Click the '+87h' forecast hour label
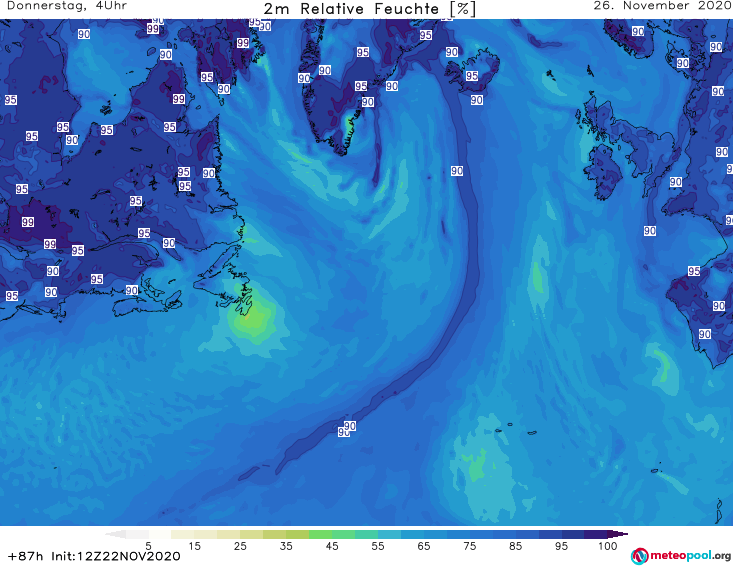Viewport: 733px width, 566px height. click(26, 557)
